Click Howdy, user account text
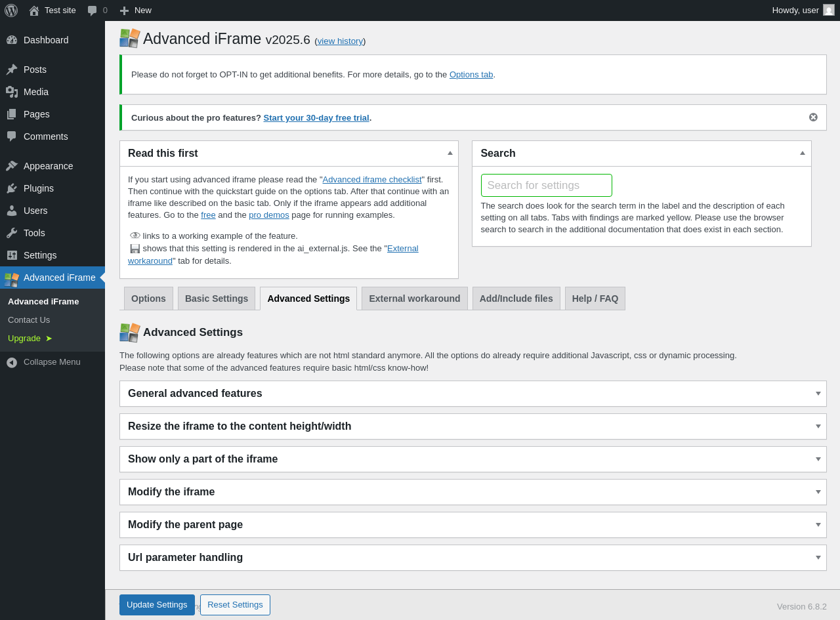 pyautogui.click(x=795, y=10)
